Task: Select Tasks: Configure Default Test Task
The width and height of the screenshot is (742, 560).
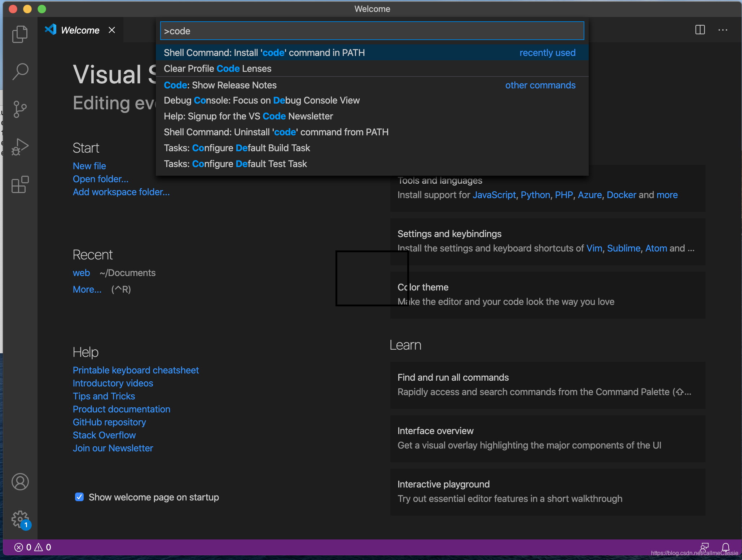Action: [372, 164]
